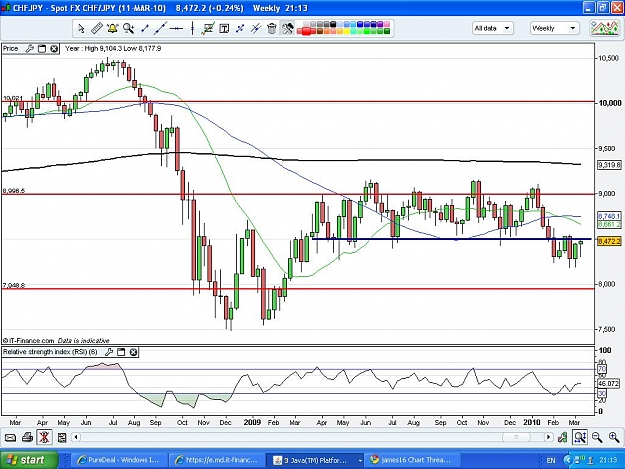
Task: Select the yellow color swatch
Action: 346,31
